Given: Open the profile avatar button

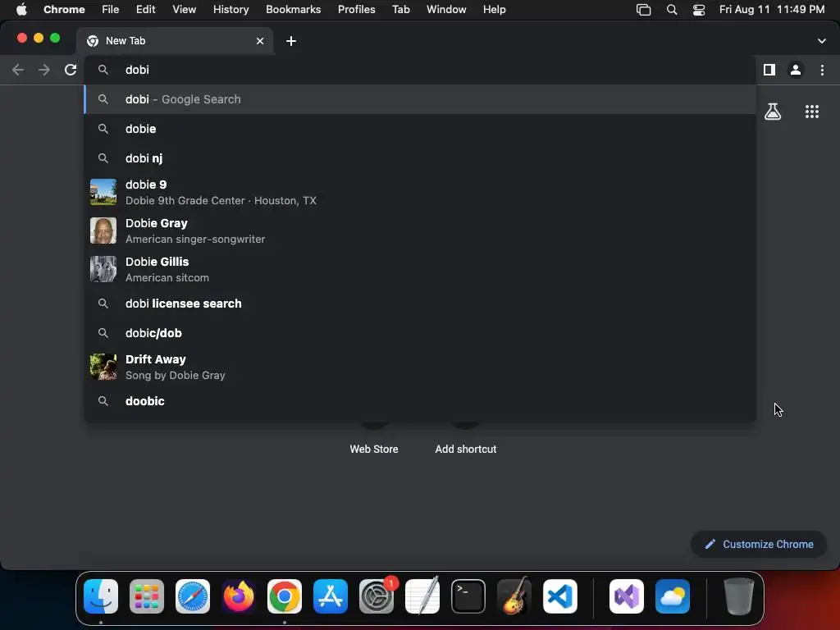Looking at the screenshot, I should click(x=796, y=70).
